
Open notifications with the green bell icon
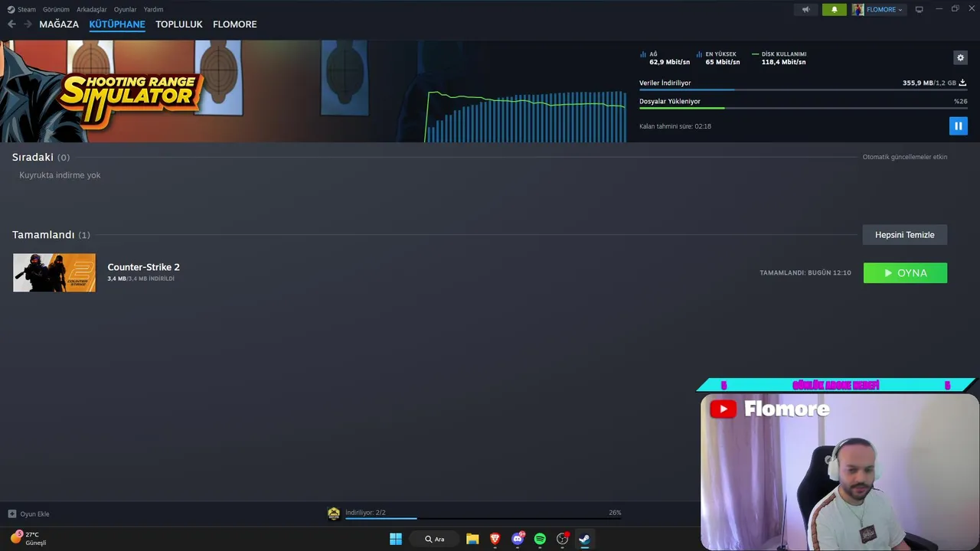(x=835, y=9)
